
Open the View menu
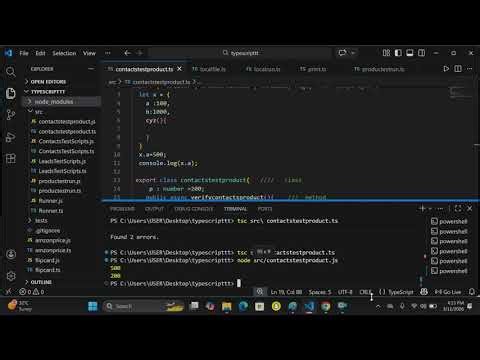[x=89, y=53]
